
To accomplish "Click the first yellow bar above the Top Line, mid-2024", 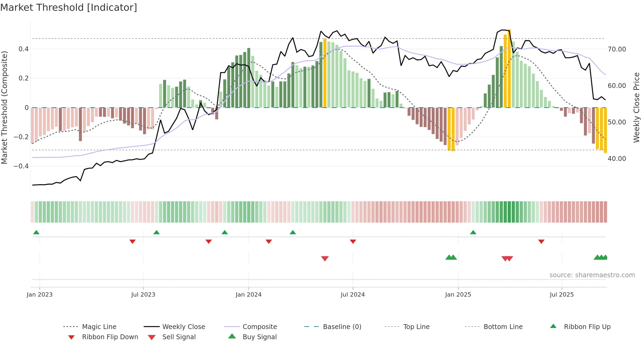I will 325,73.
